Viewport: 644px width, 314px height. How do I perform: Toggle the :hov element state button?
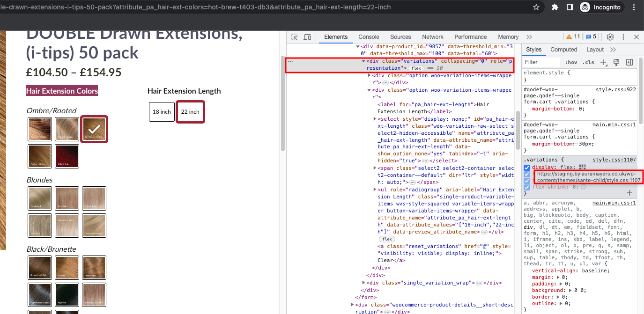tap(571, 62)
